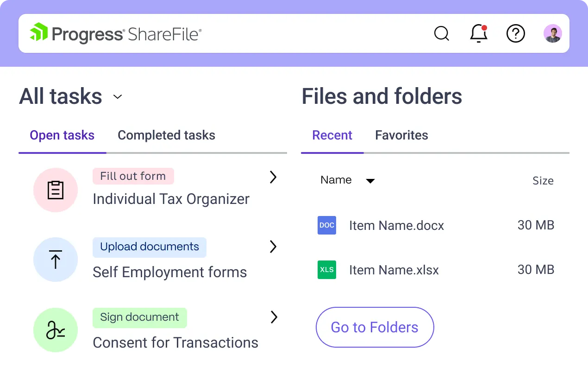Select the clipboard form task icon
The image size is (588, 381).
coord(56,190)
